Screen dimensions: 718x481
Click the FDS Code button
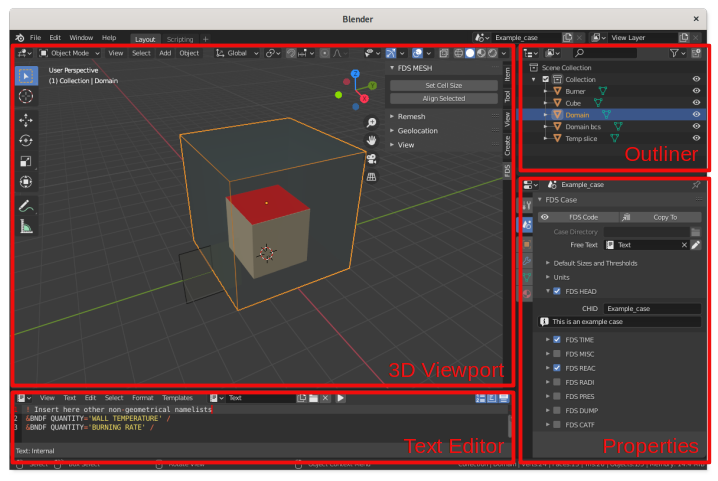pyautogui.click(x=578, y=218)
